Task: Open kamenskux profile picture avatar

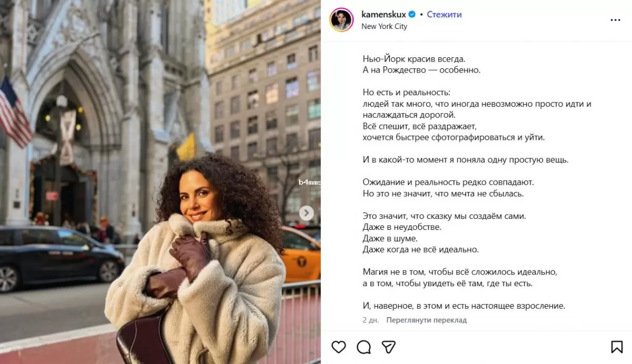Action: 341,20
